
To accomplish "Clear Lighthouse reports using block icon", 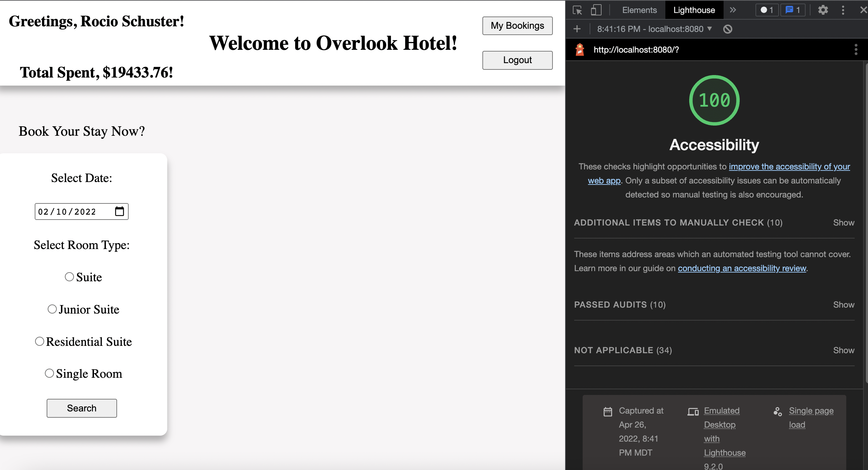I will [728, 29].
